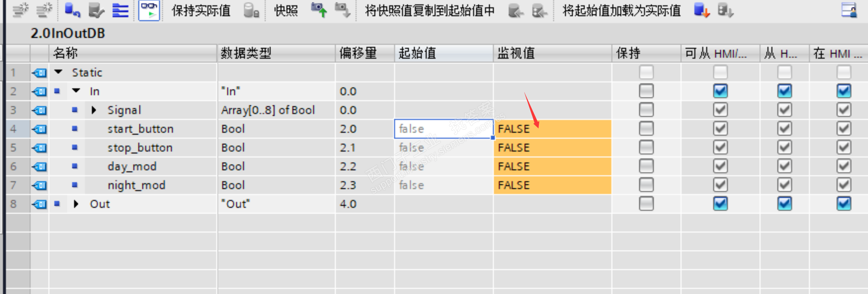Click the tag icon in the day_mod row
This screenshot has width=868, height=294.
tap(40, 167)
